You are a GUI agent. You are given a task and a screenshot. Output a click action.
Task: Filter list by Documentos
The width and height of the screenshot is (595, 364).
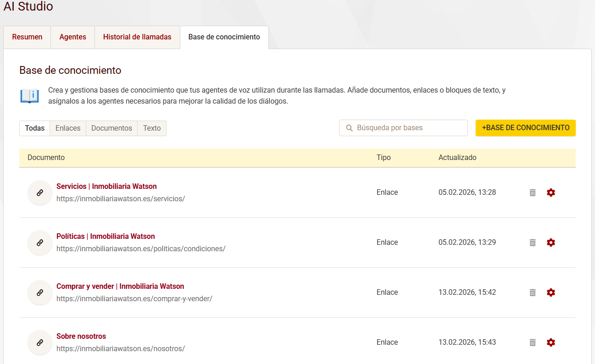(111, 128)
